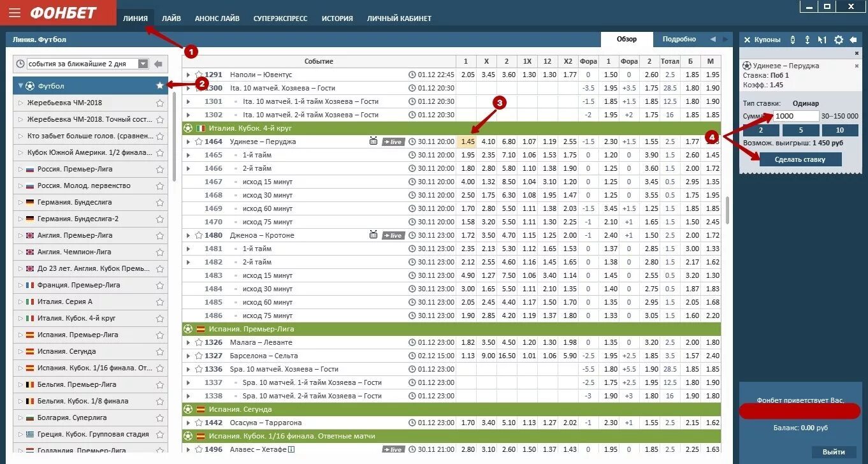The image size is (868, 464).
Task: Expand event 1465 1-й тайм row
Action: (188, 155)
